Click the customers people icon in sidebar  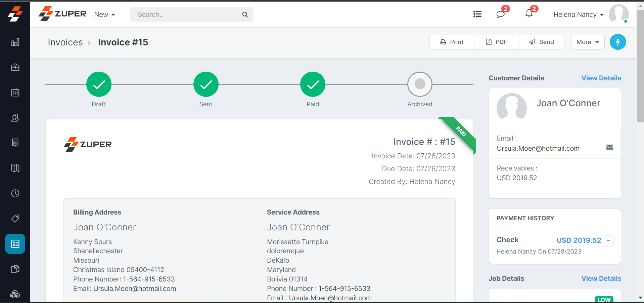point(15,118)
